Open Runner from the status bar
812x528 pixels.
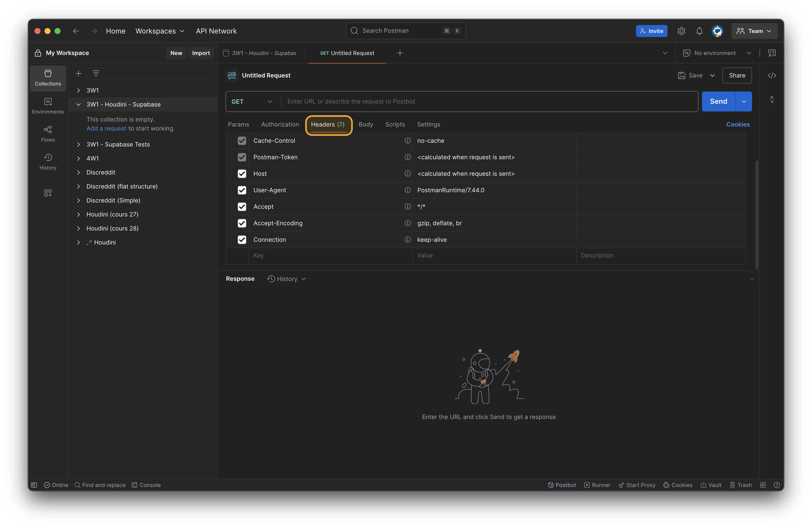point(597,485)
